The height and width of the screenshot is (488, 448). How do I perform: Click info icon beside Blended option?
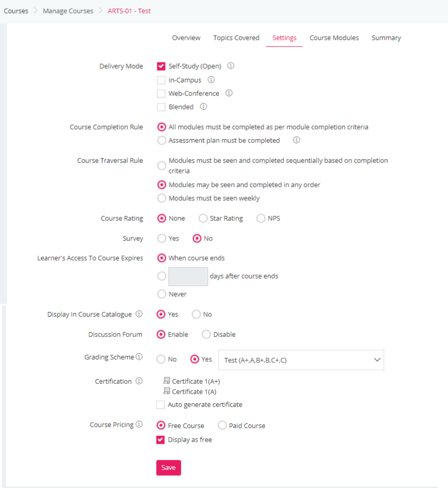(x=204, y=106)
